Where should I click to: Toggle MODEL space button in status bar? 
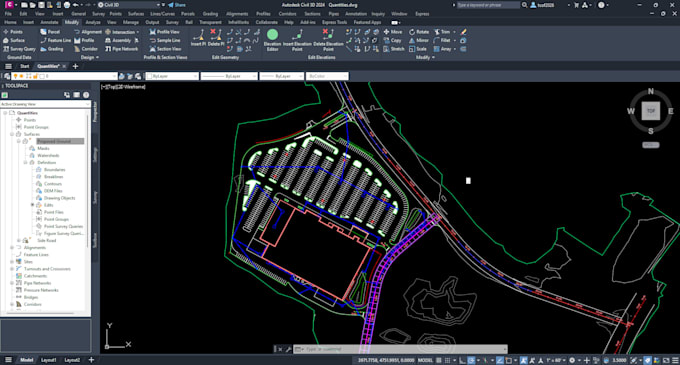[x=425, y=360]
